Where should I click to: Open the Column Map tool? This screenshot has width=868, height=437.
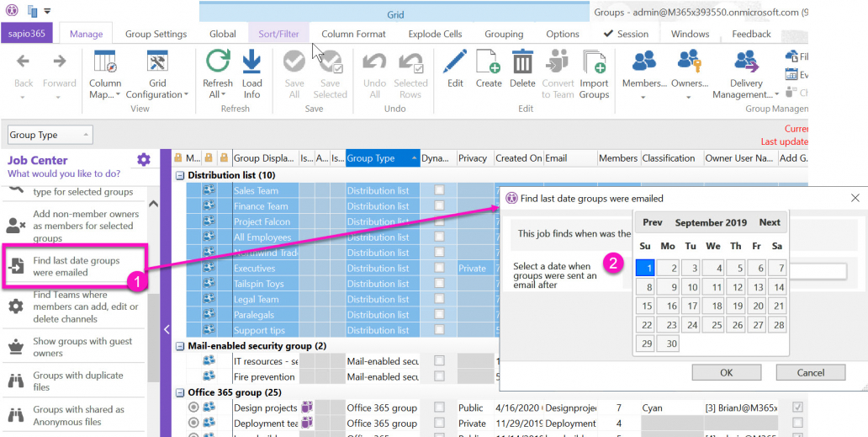pos(105,61)
